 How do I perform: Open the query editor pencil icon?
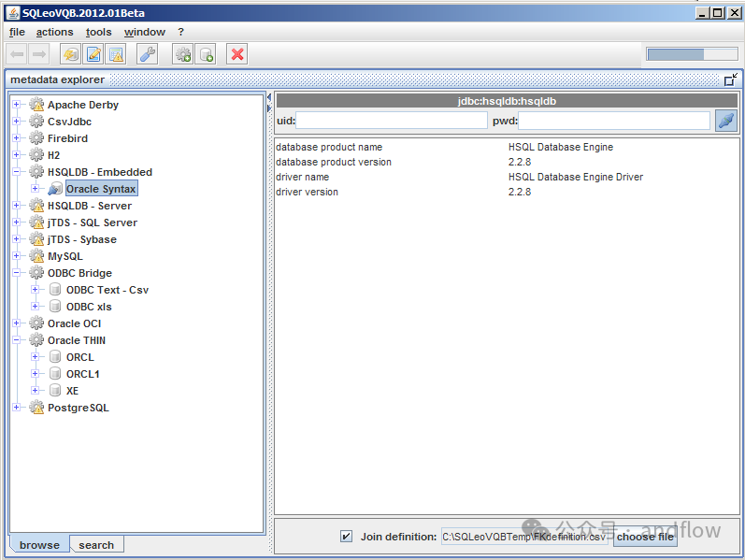pos(94,54)
